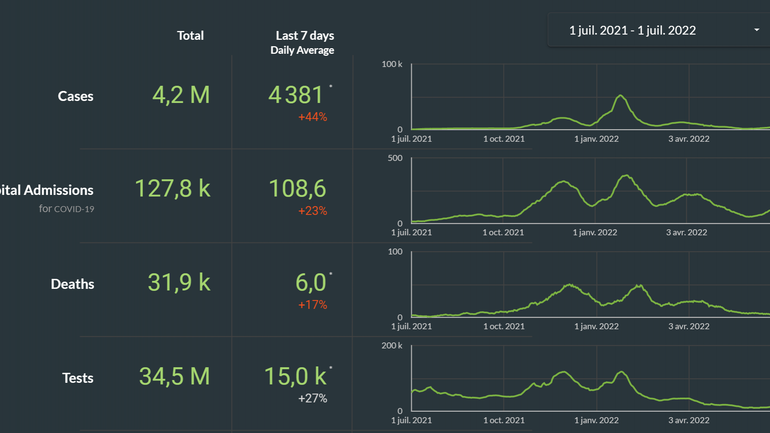Click the +27% tests change
The width and height of the screenshot is (770, 433).
312,398
